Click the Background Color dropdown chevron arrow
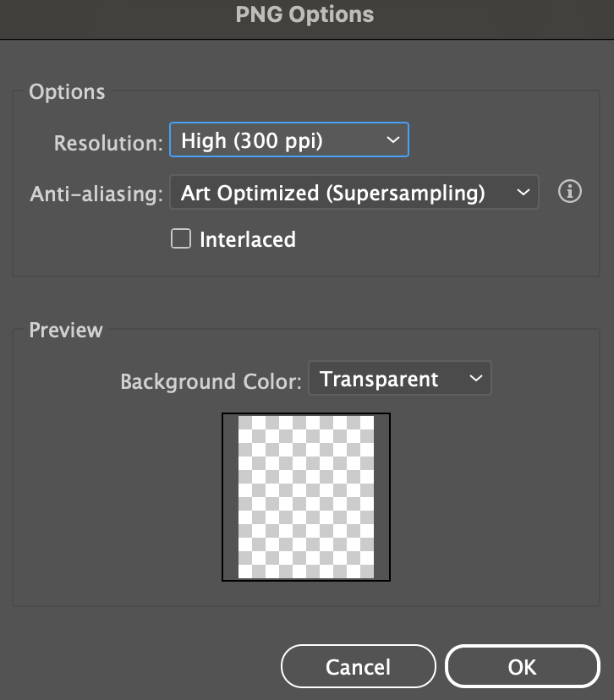614x700 pixels. click(x=475, y=380)
